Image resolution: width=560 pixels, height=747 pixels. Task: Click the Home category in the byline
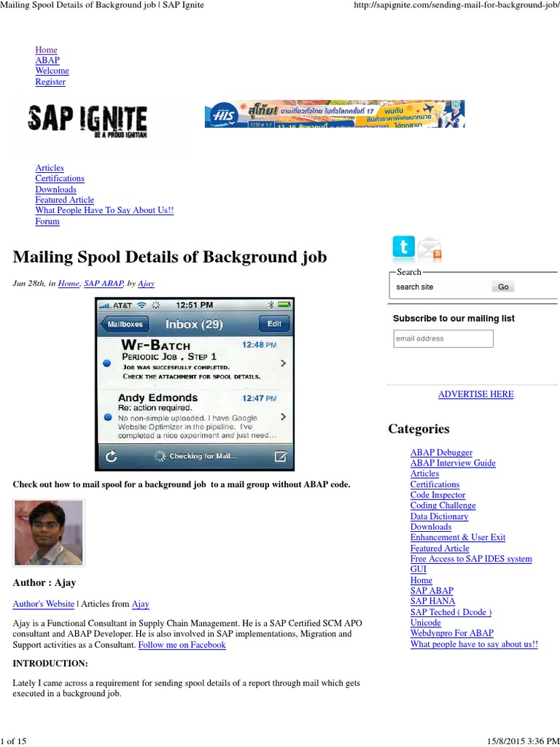(x=69, y=284)
